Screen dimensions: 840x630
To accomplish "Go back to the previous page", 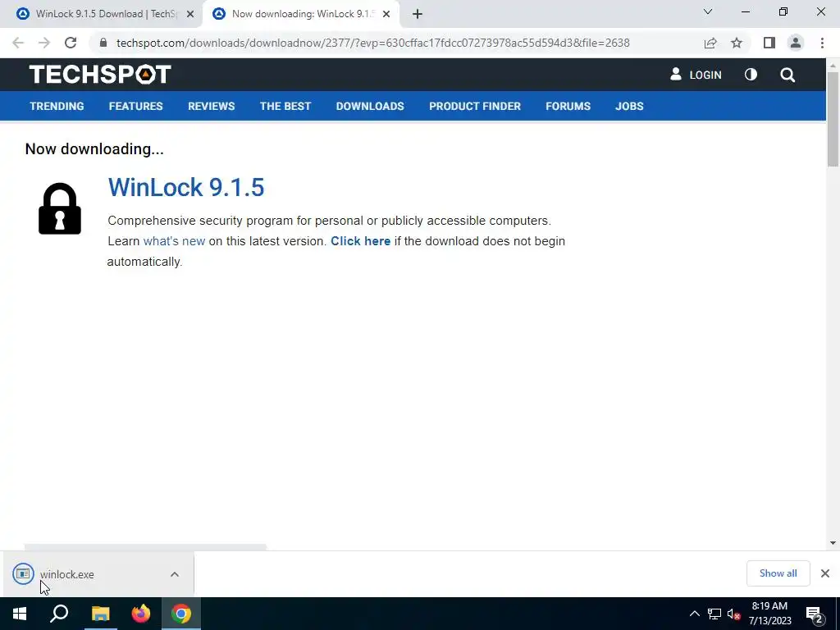I will pyautogui.click(x=18, y=43).
